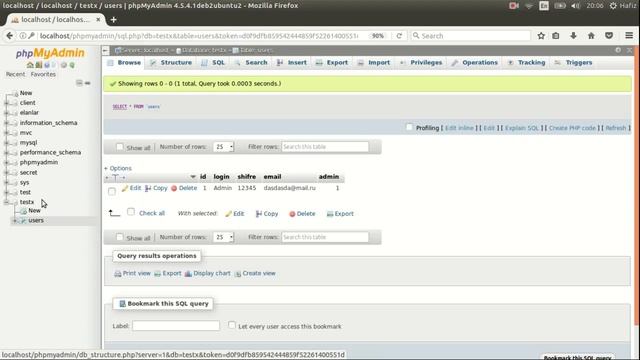The height and width of the screenshot is (360, 640).
Task: Open the Firefox hamburger menu
Action: coord(629,36)
